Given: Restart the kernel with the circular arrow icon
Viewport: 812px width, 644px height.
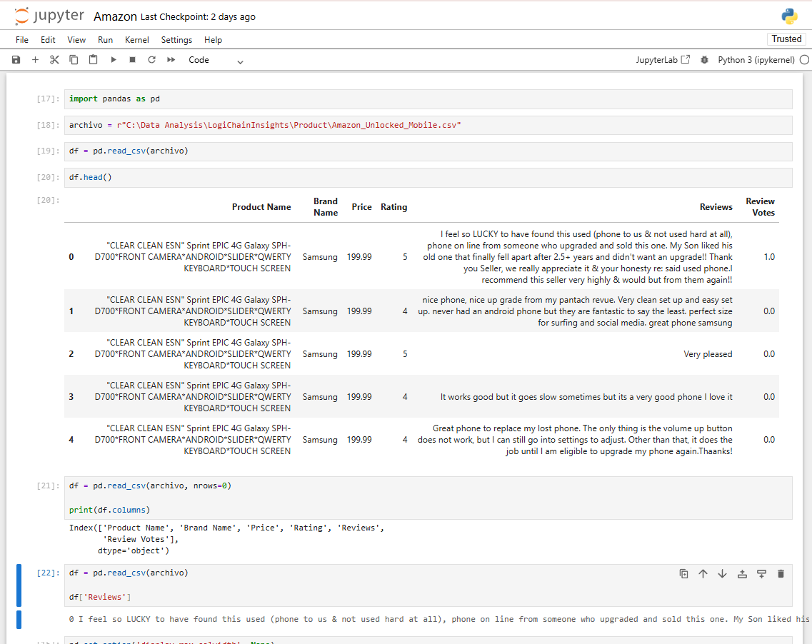Looking at the screenshot, I should pyautogui.click(x=151, y=59).
